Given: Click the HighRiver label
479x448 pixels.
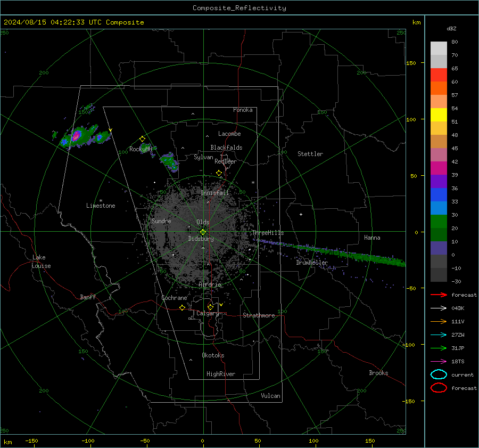Looking at the screenshot, I should click(x=221, y=374).
